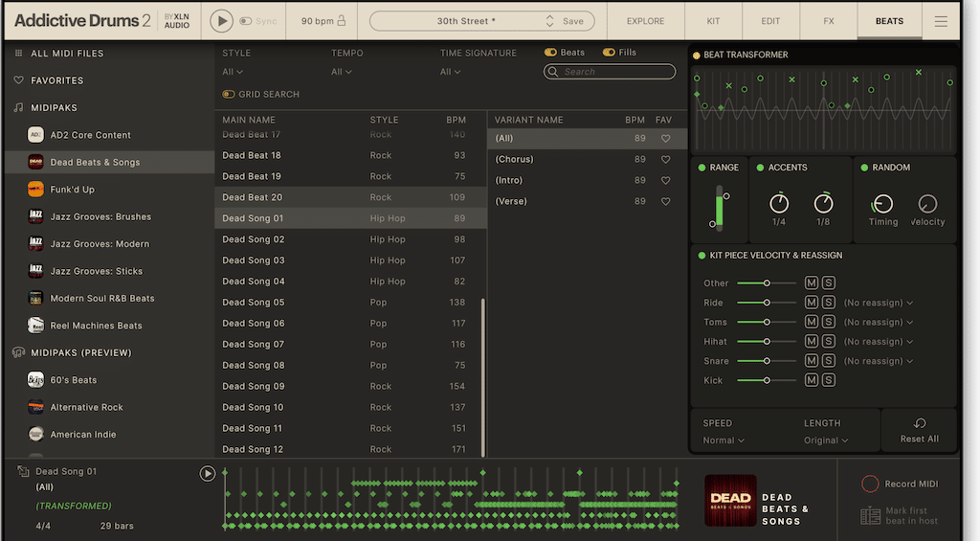Show ALL MIDI FILES
980x541 pixels.
point(68,54)
